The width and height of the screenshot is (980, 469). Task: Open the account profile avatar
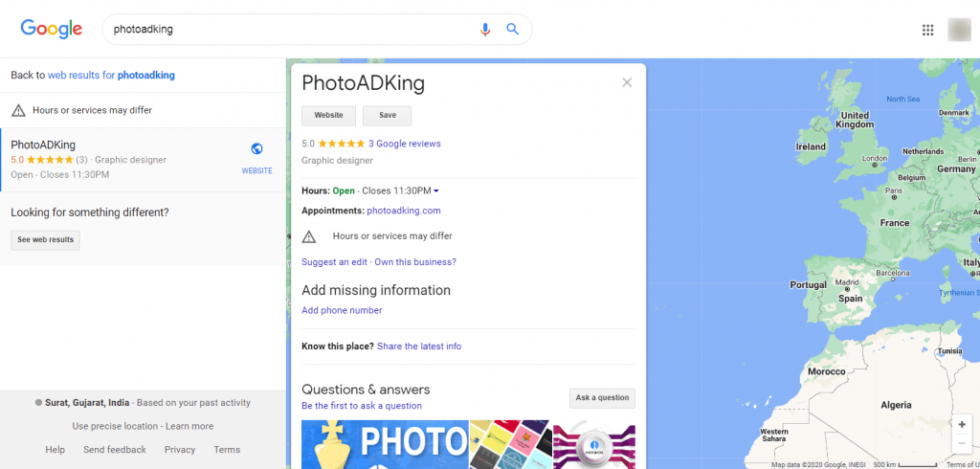click(x=959, y=30)
